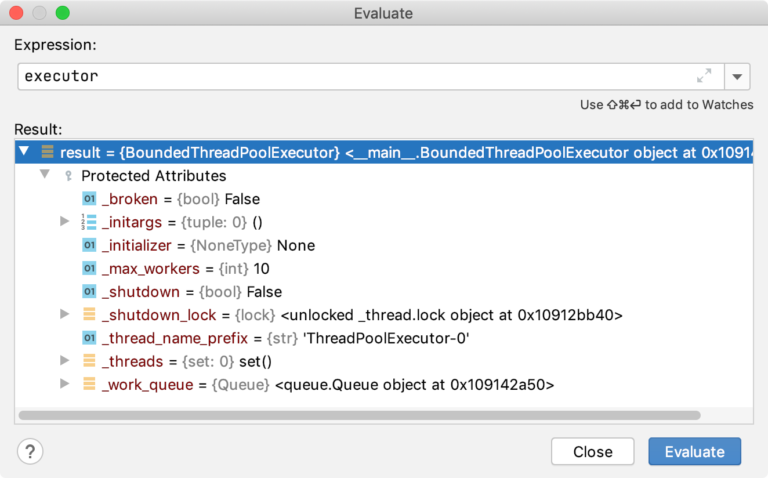768x478 pixels.
Task: Expand the _shutdown_lock node
Action: pyautogui.click(x=65, y=315)
